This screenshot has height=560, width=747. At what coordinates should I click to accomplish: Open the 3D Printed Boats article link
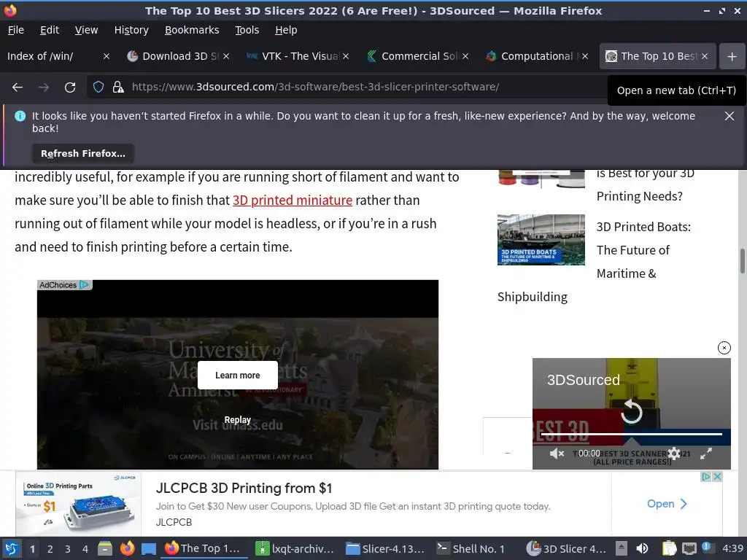(x=643, y=251)
